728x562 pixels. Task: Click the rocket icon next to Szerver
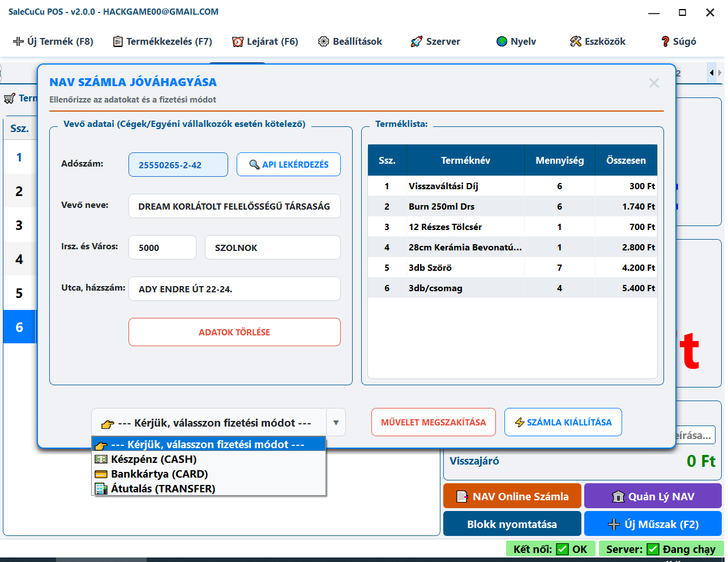click(x=417, y=41)
